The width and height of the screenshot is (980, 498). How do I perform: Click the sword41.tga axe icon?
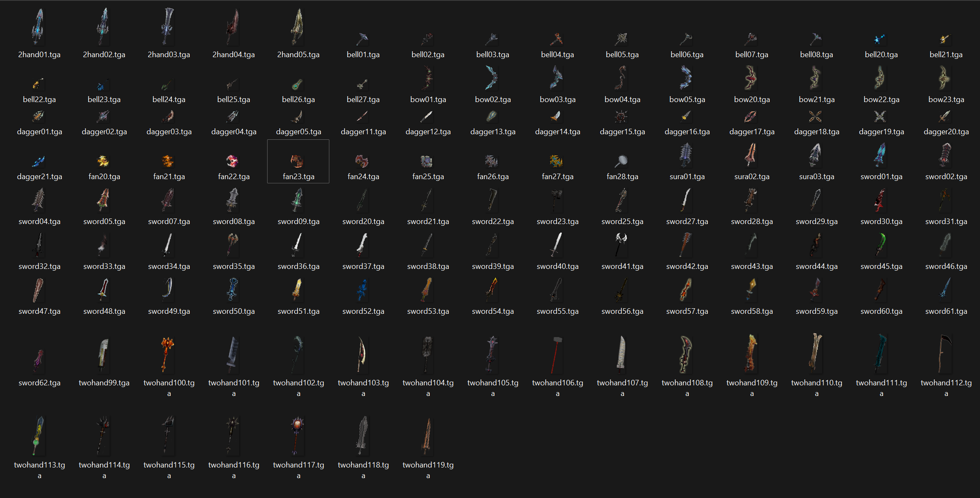click(621, 245)
